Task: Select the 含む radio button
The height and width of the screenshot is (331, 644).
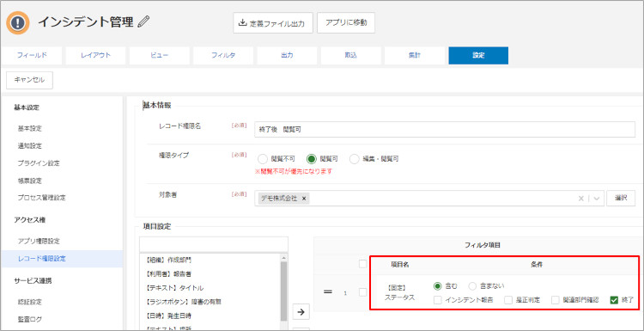Action: pos(438,285)
